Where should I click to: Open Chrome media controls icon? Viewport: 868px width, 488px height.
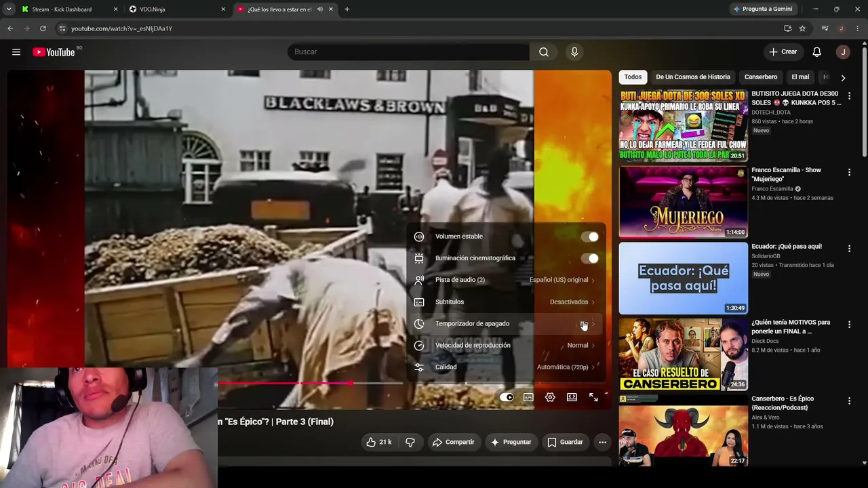(x=825, y=28)
